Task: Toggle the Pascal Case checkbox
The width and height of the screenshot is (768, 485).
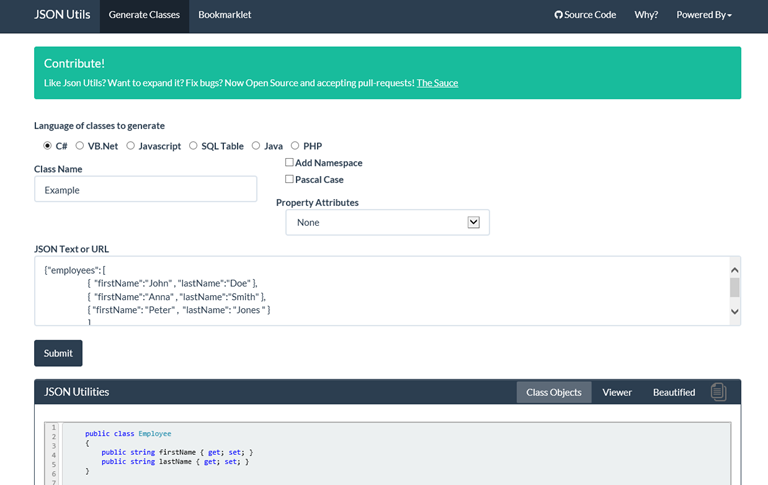Action: (290, 179)
